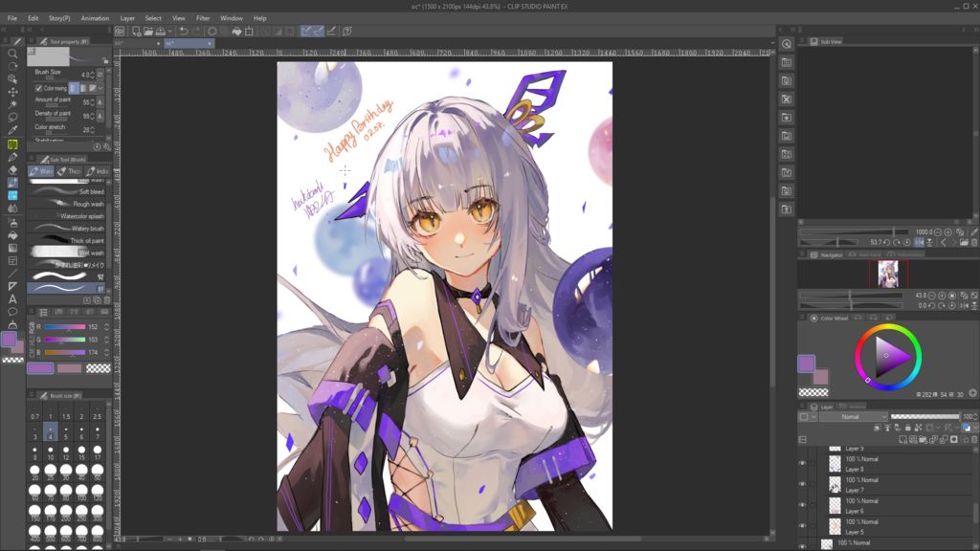Open the Animation menu
The height and width of the screenshot is (551, 980).
pyautogui.click(x=95, y=18)
